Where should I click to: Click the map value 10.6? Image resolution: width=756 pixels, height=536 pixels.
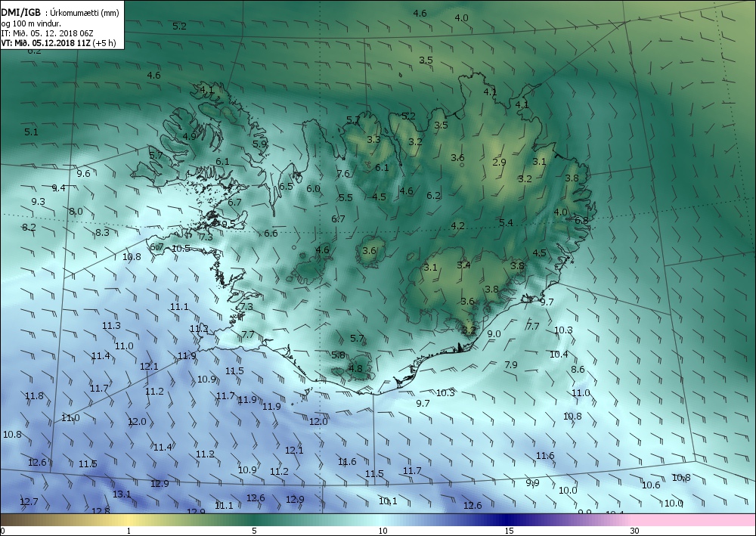(x=651, y=485)
